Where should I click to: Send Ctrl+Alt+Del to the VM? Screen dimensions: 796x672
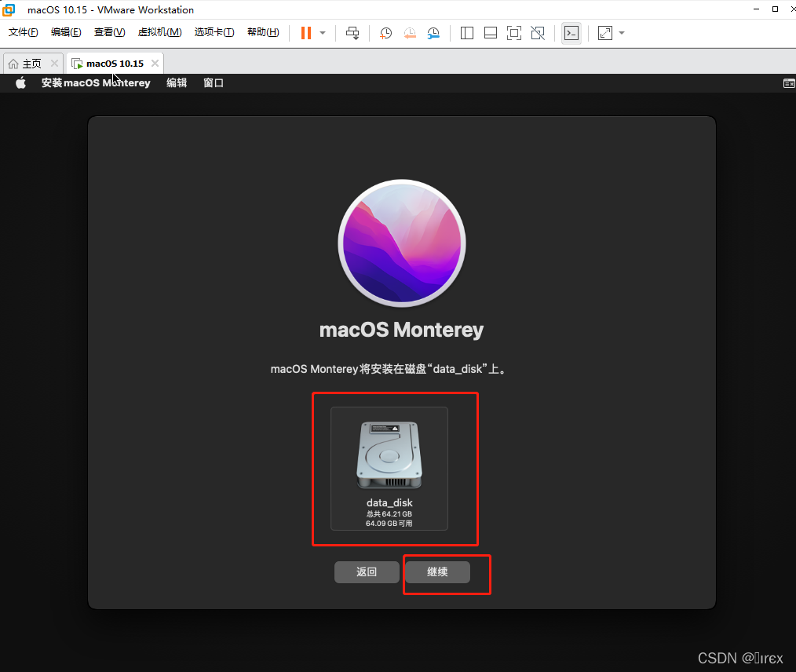[352, 33]
